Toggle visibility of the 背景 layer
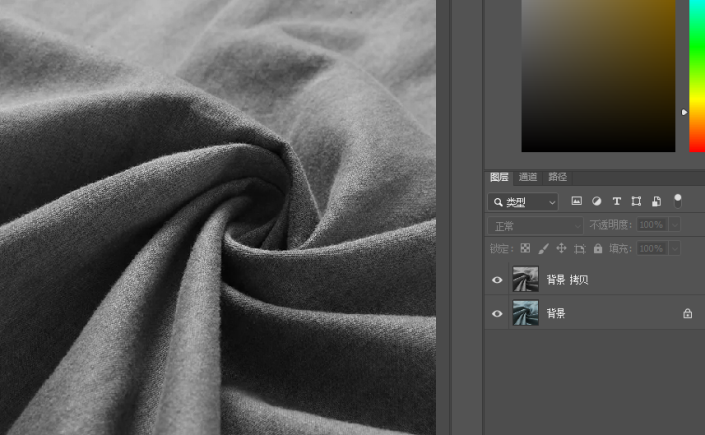The height and width of the screenshot is (435, 705). point(497,313)
